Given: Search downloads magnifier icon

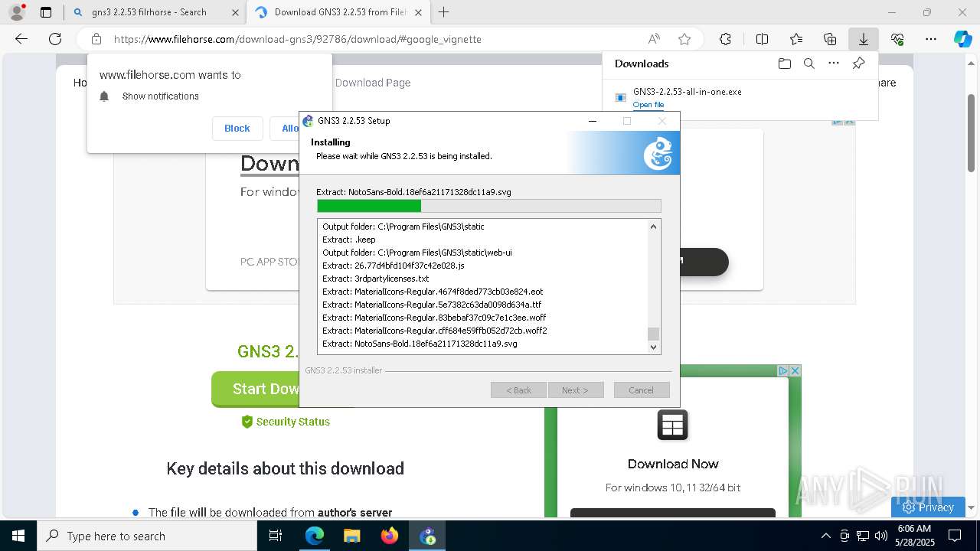Looking at the screenshot, I should (808, 64).
